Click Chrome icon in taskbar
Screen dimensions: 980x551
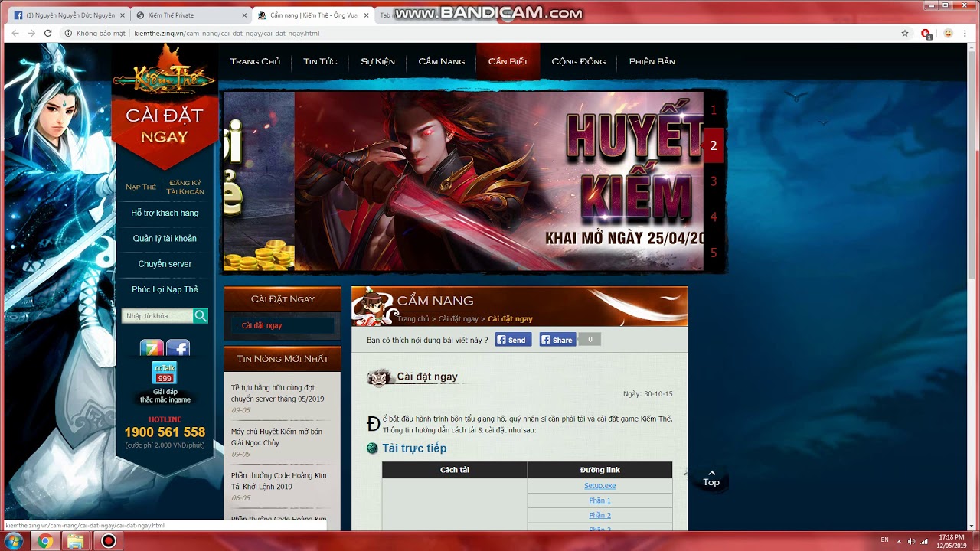[x=45, y=541]
